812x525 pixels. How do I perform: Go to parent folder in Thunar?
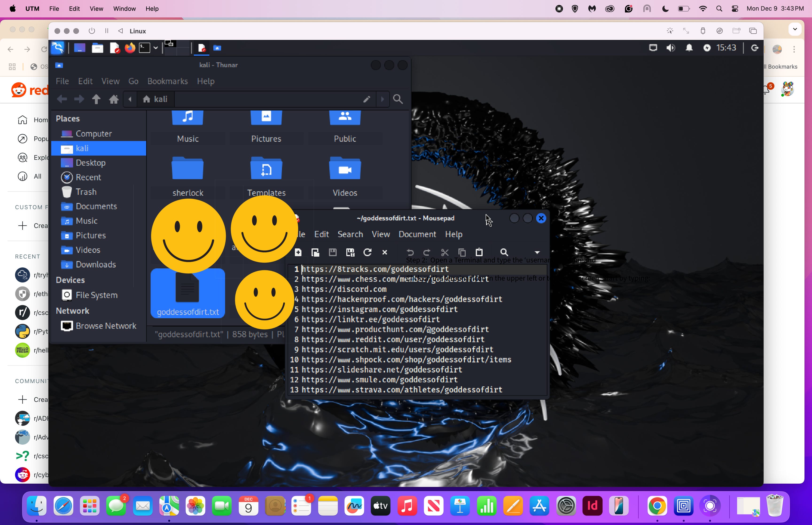pos(96,99)
